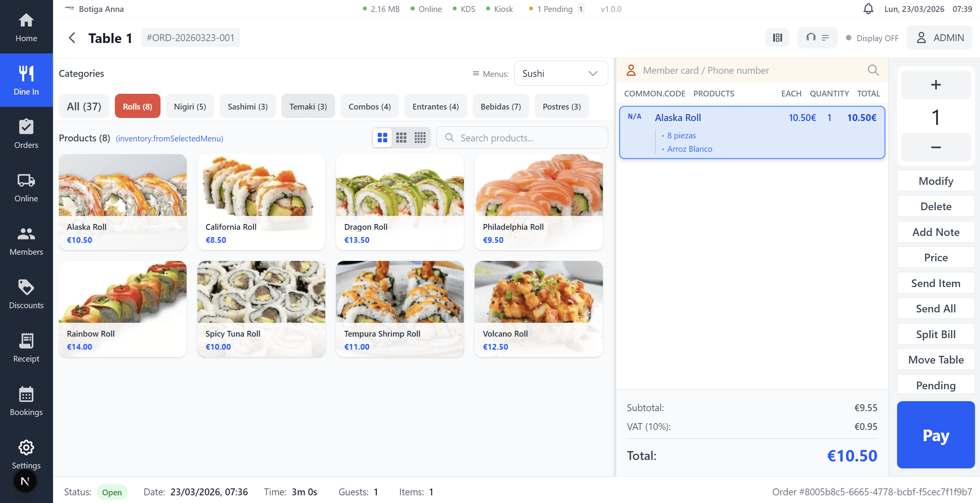Open the ADMIN user menu
The image size is (980, 503).
[x=939, y=38]
